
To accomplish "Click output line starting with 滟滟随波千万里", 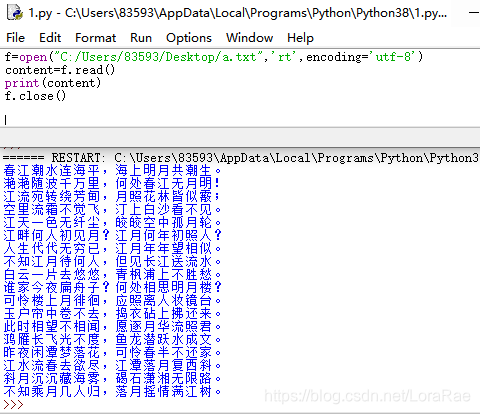I will 112,183.
